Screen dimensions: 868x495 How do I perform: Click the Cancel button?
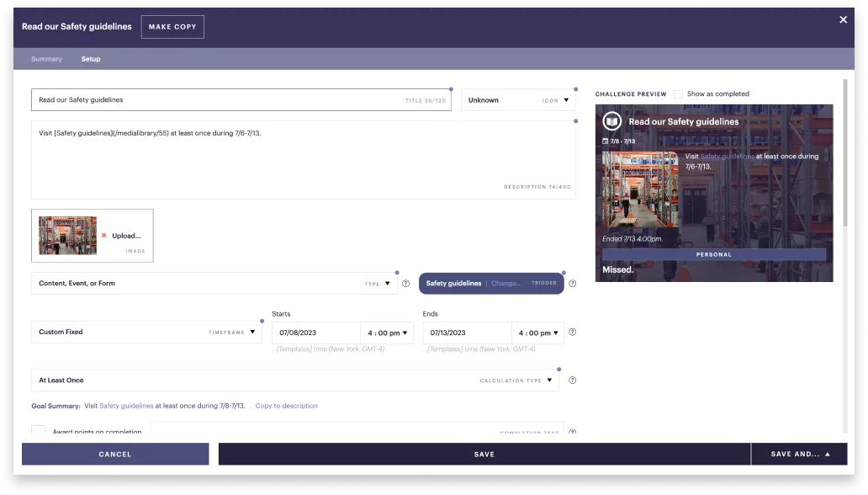click(115, 454)
